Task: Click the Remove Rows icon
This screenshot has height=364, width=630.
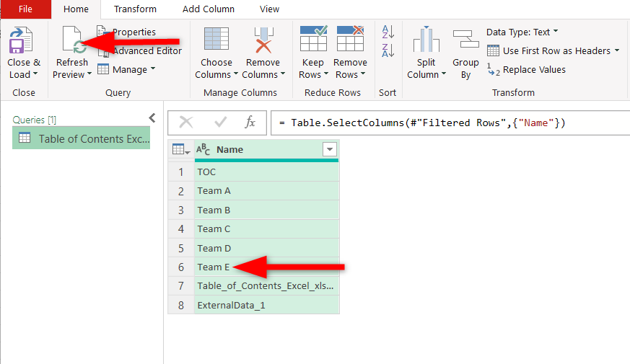Action: point(350,38)
